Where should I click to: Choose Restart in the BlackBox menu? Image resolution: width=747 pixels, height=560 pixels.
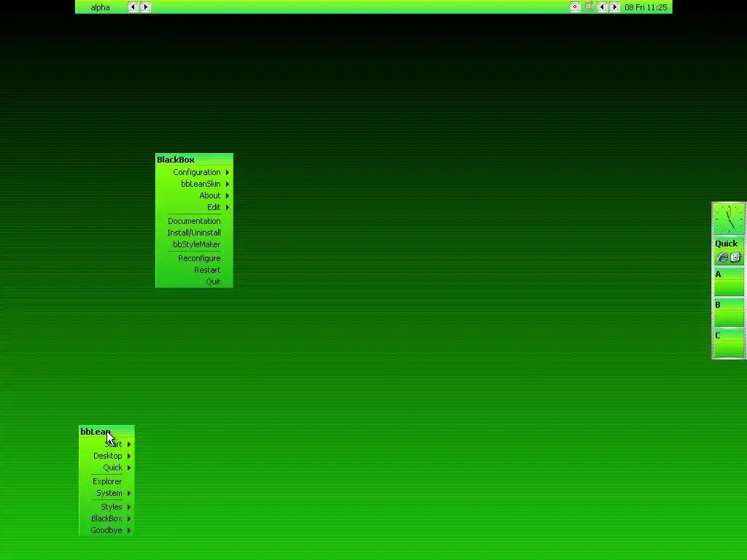(194, 270)
